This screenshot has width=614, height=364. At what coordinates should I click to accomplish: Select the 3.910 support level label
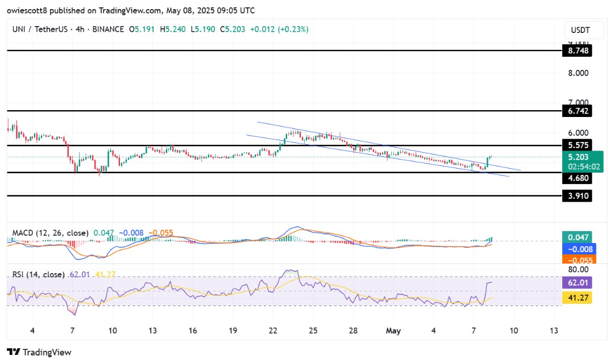(x=576, y=196)
